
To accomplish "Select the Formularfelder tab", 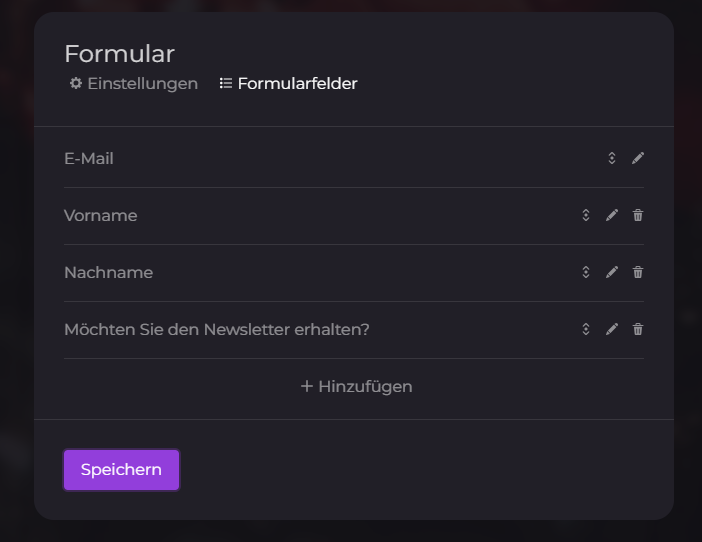I will pyautogui.click(x=288, y=84).
